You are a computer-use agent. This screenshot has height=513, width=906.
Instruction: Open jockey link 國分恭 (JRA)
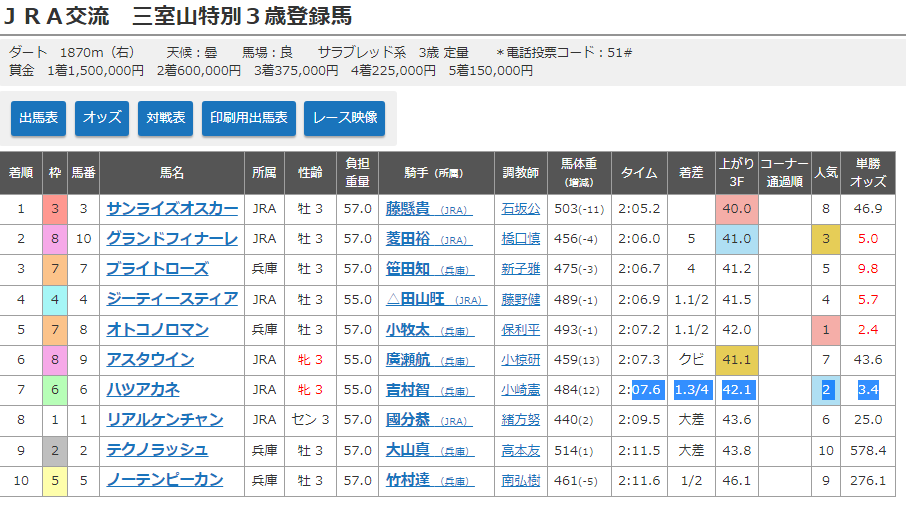[x=429, y=420]
